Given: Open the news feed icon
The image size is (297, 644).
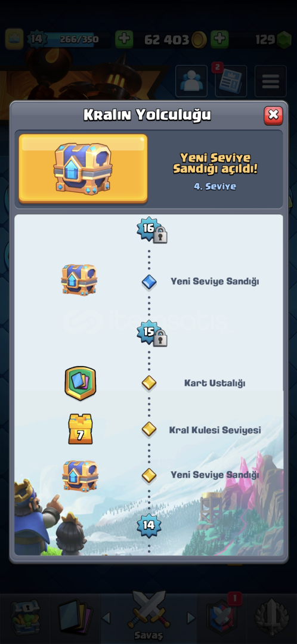Looking at the screenshot, I should point(231,81).
